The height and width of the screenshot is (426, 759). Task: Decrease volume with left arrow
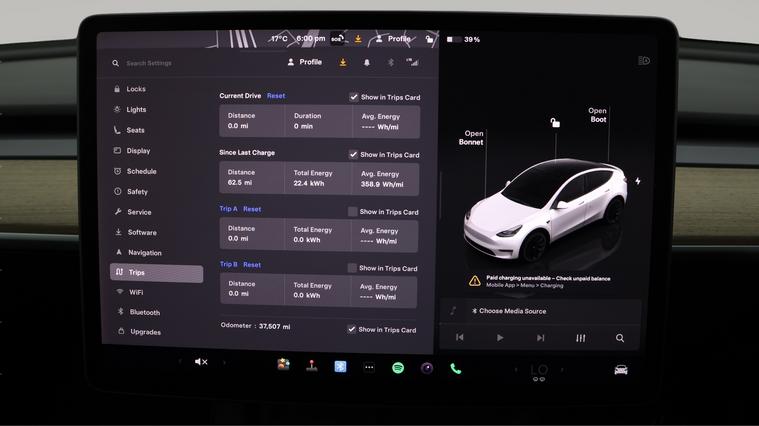pyautogui.click(x=180, y=362)
